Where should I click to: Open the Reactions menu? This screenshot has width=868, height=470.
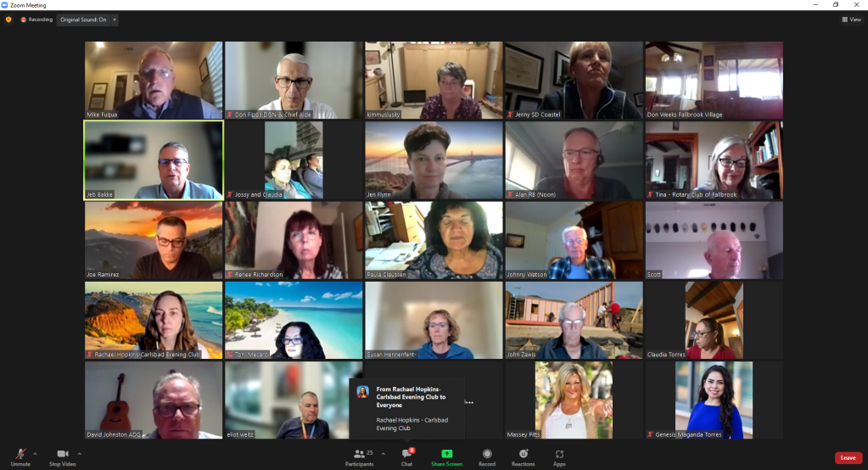tap(523, 457)
